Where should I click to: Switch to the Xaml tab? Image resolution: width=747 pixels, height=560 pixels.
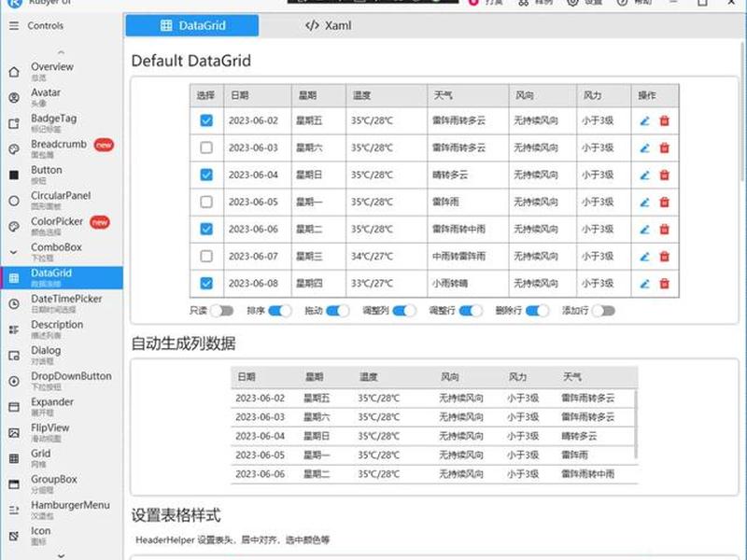pyautogui.click(x=329, y=26)
